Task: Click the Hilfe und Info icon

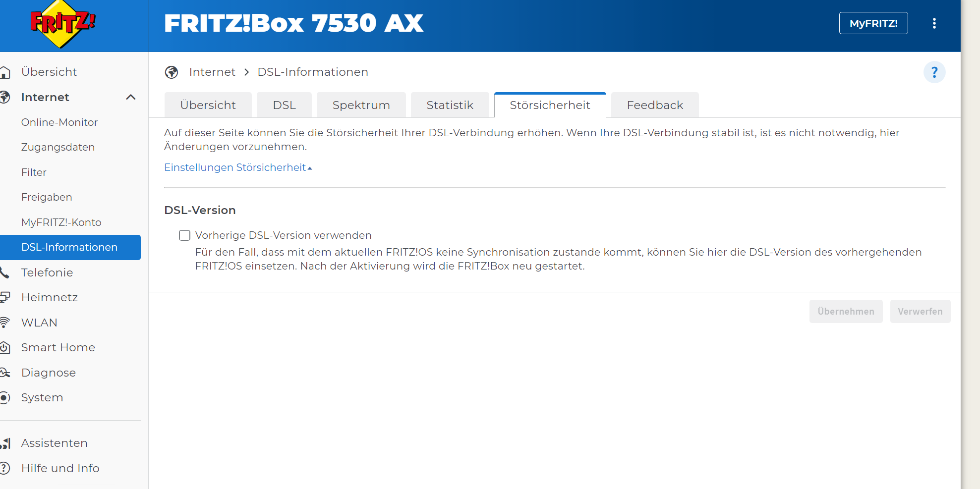Action: pyautogui.click(x=5, y=468)
